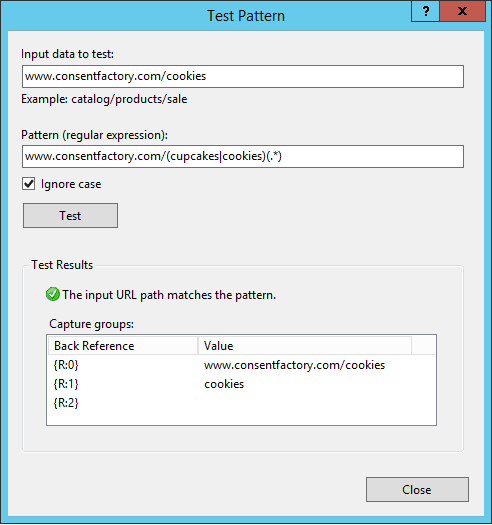Click the Example catalog/products/sale hint text
The image size is (492, 525).
pos(104,99)
